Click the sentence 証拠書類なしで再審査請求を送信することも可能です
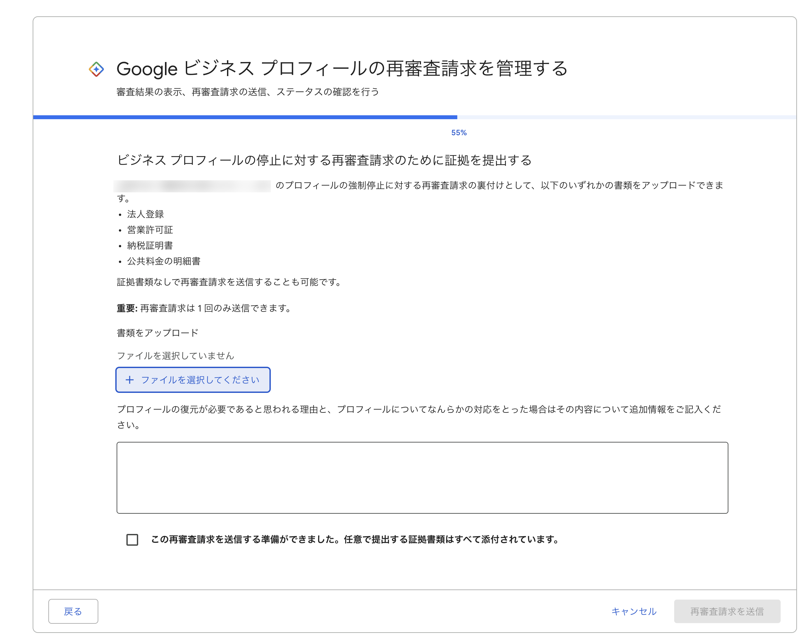Screen dimensions: 812x644 [229, 282]
